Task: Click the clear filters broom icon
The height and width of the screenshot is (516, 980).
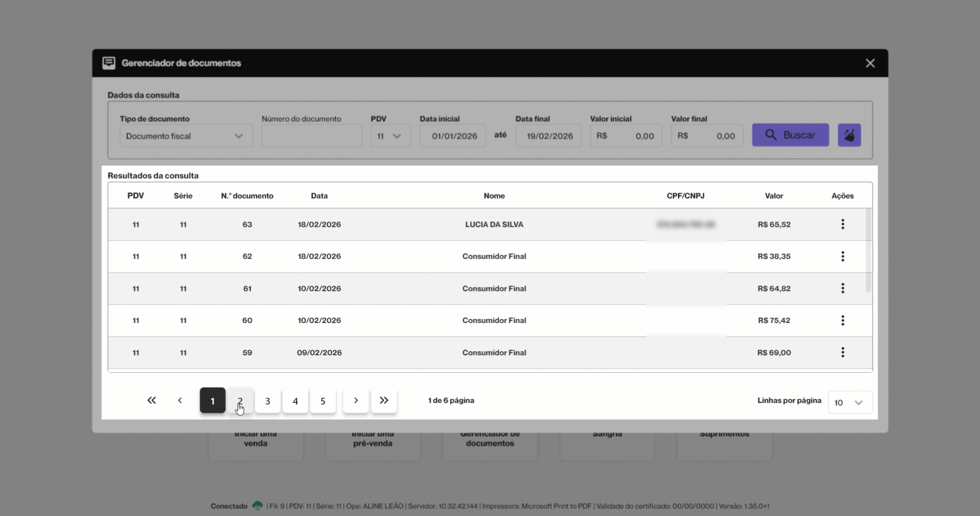Action: tap(849, 135)
